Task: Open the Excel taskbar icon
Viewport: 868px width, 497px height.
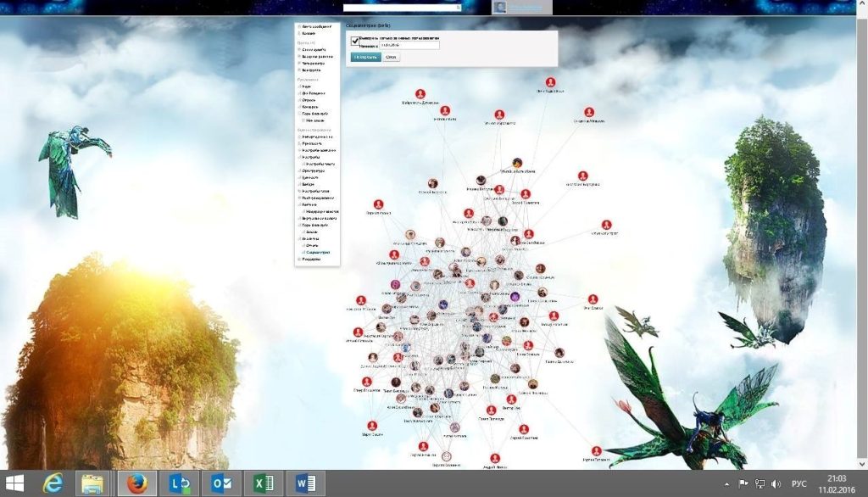Action: click(x=264, y=483)
